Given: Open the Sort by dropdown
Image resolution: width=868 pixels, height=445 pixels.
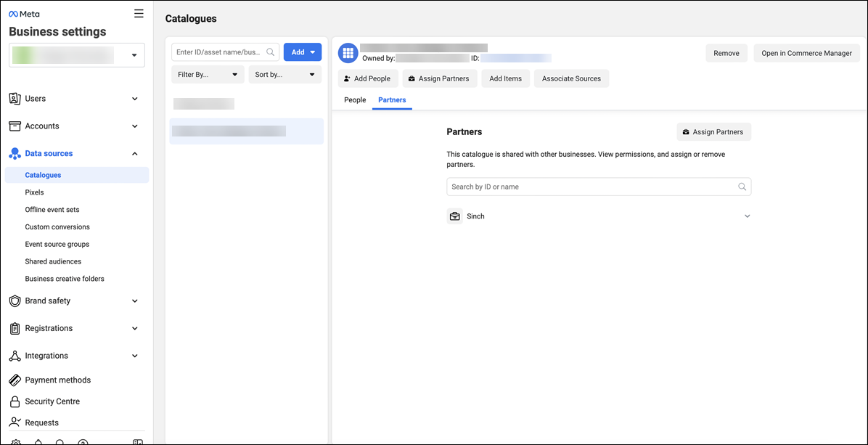Looking at the screenshot, I should (x=285, y=74).
